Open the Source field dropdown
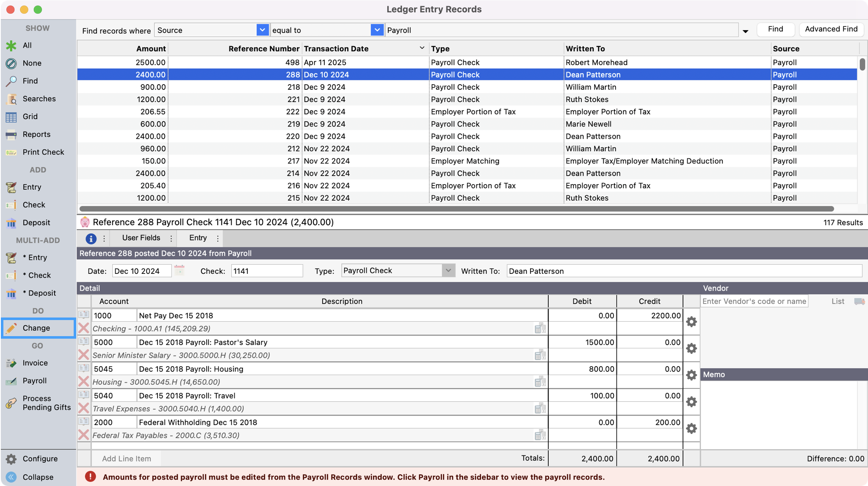 coord(263,30)
